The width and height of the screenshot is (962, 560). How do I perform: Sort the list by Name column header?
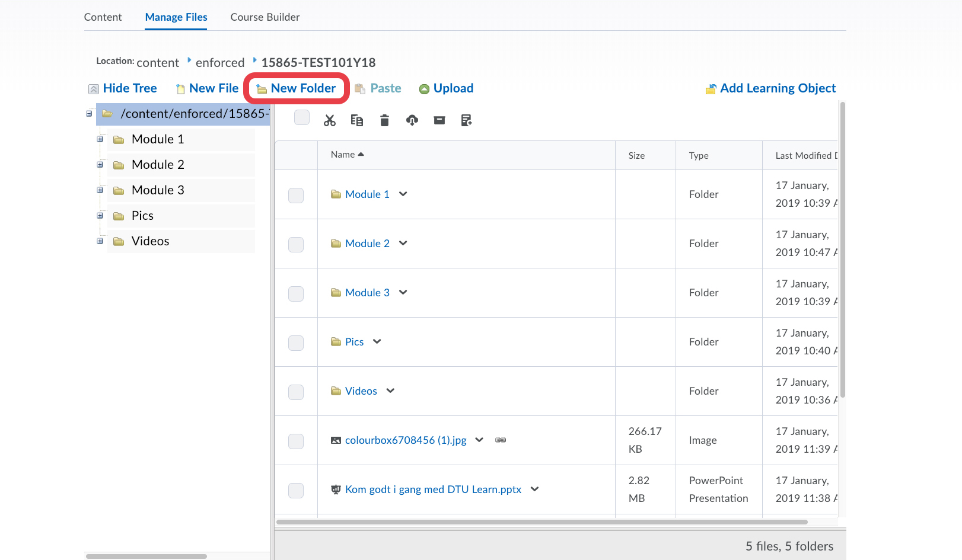pos(343,155)
